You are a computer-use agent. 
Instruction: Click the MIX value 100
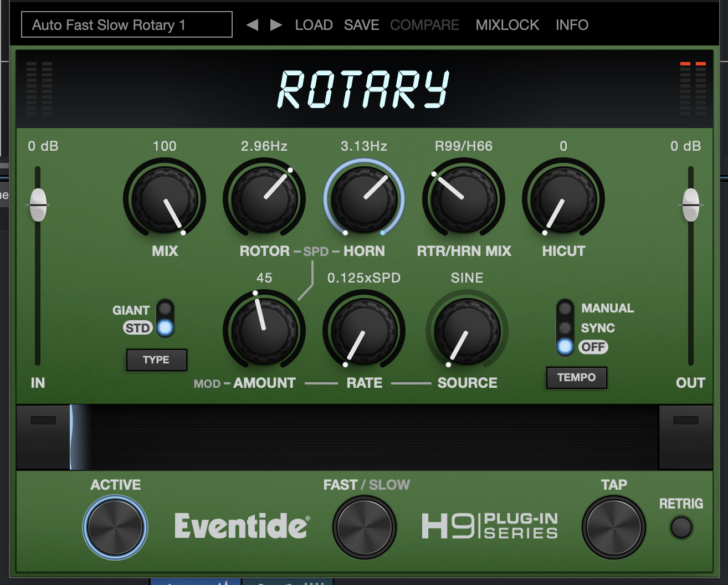pos(165,146)
